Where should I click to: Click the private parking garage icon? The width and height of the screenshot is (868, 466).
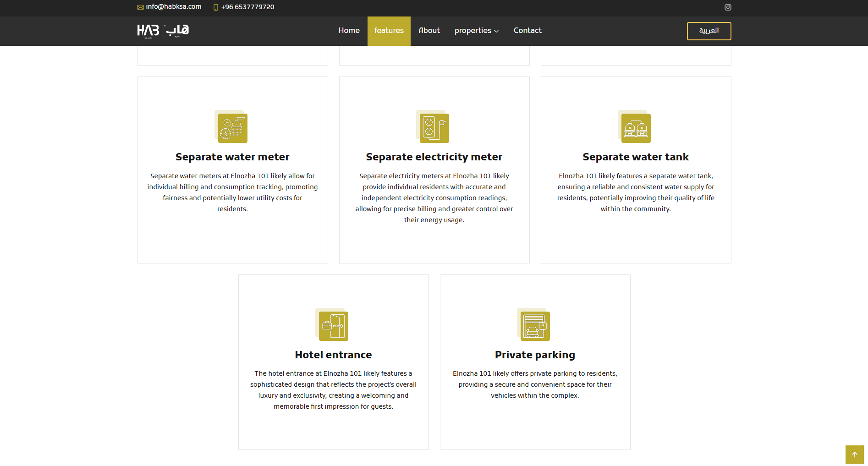point(534,326)
